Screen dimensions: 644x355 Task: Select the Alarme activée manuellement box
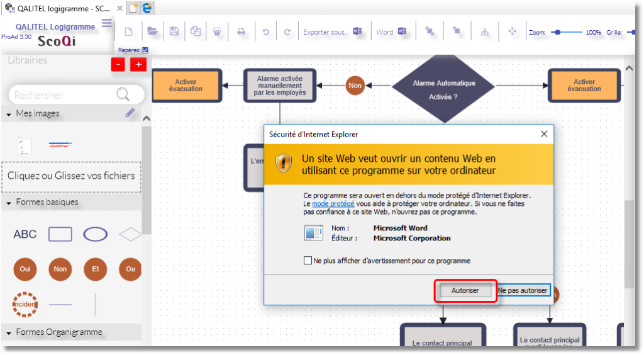click(x=280, y=86)
